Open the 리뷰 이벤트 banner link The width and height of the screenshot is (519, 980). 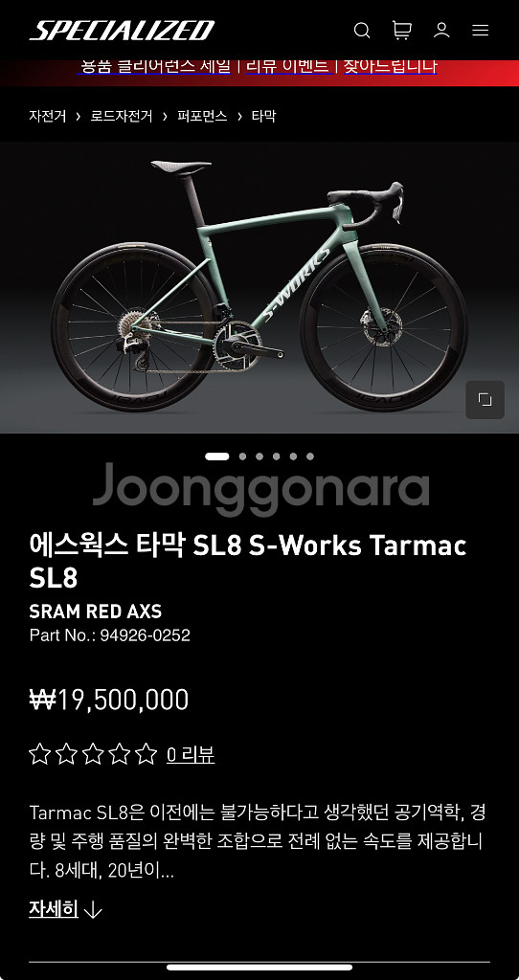(x=287, y=66)
